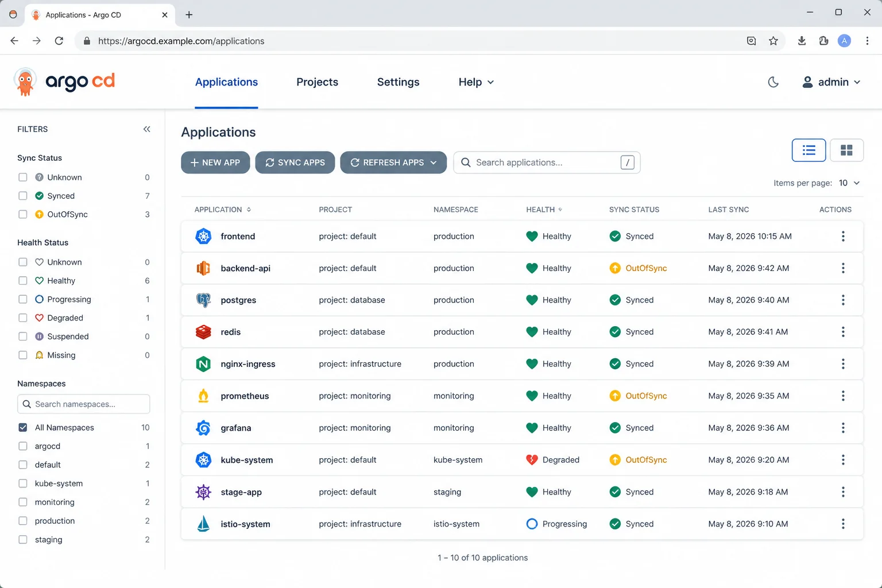This screenshot has width=882, height=588.
Task: Filter by production namespace
Action: 23,521
